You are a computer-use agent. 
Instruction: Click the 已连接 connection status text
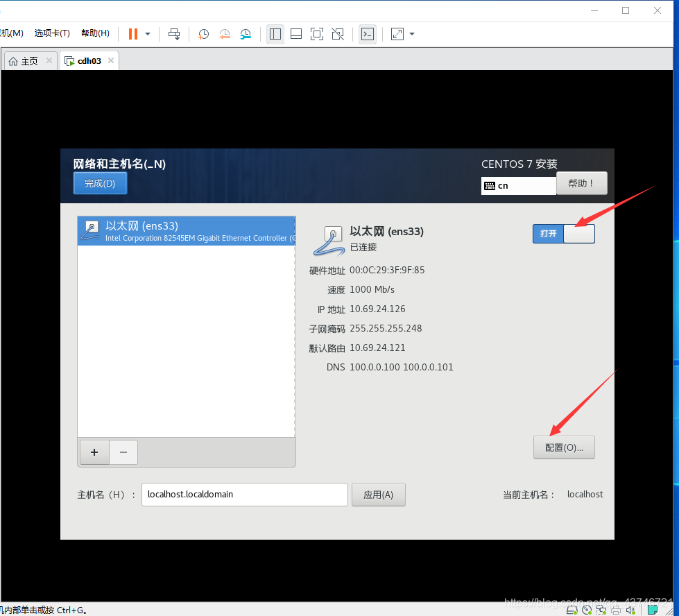coord(363,248)
